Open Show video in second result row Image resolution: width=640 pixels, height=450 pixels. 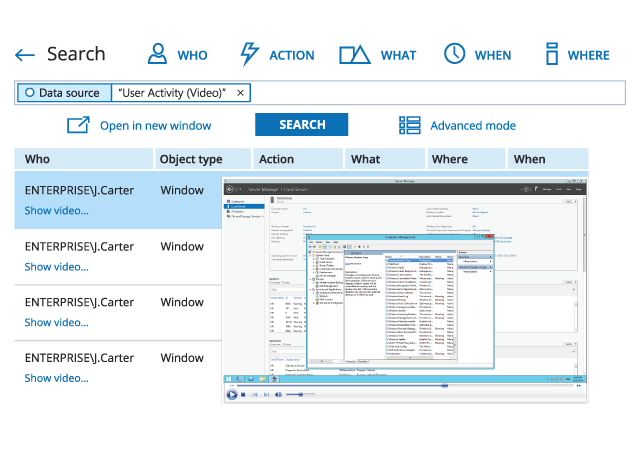pos(56,267)
